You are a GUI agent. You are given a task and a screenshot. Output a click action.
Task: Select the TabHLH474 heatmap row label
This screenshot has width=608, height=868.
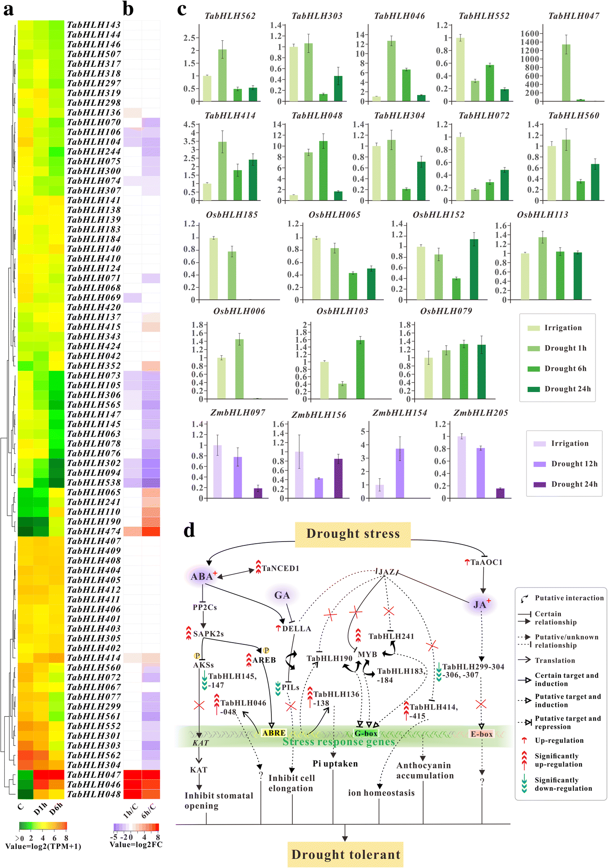[x=94, y=531]
